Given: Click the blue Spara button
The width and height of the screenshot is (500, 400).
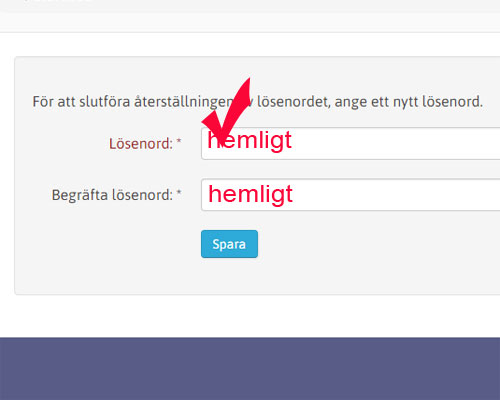Looking at the screenshot, I should click(x=229, y=244).
